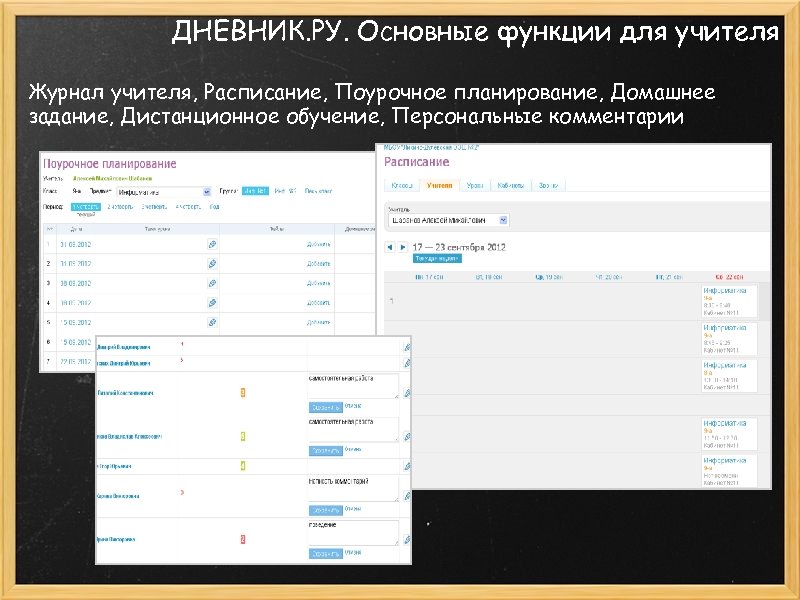This screenshot has width=800, height=600.
Task: Click Добавить in lesson row 4
Action: coord(318,303)
